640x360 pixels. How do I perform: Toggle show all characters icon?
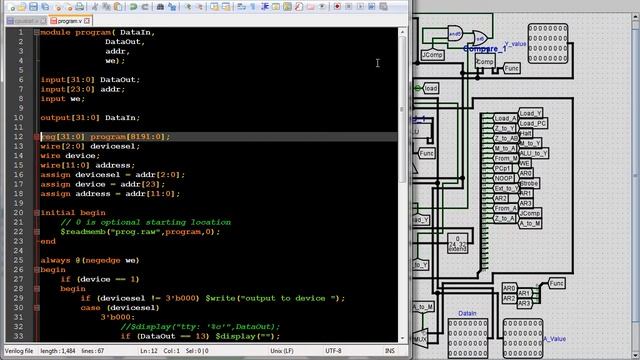(x=253, y=7)
